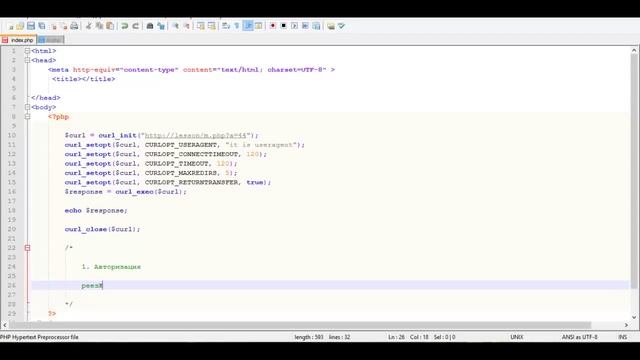This screenshot has width=640, height=360.
Task: Switch to the index.php tab
Action: tap(18, 40)
